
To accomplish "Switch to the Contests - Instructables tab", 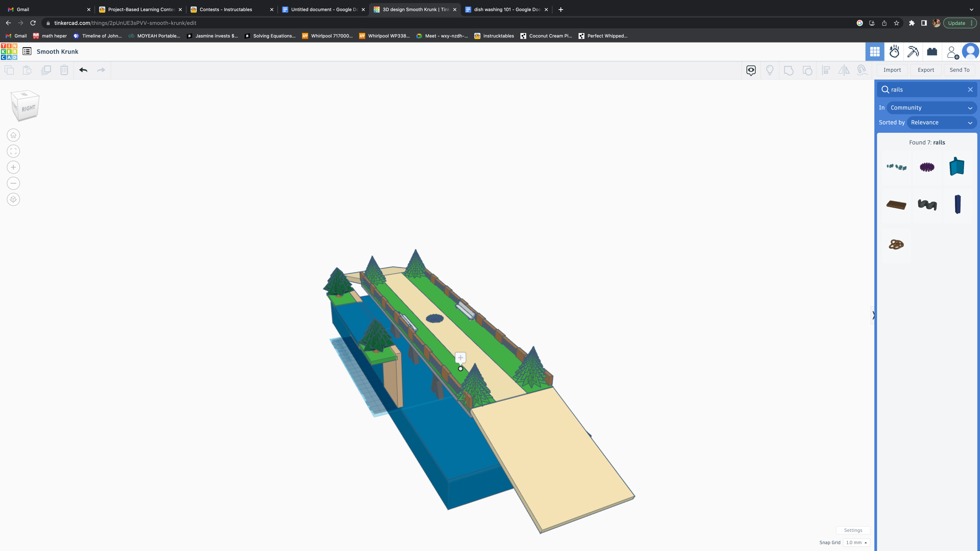I will point(226,10).
